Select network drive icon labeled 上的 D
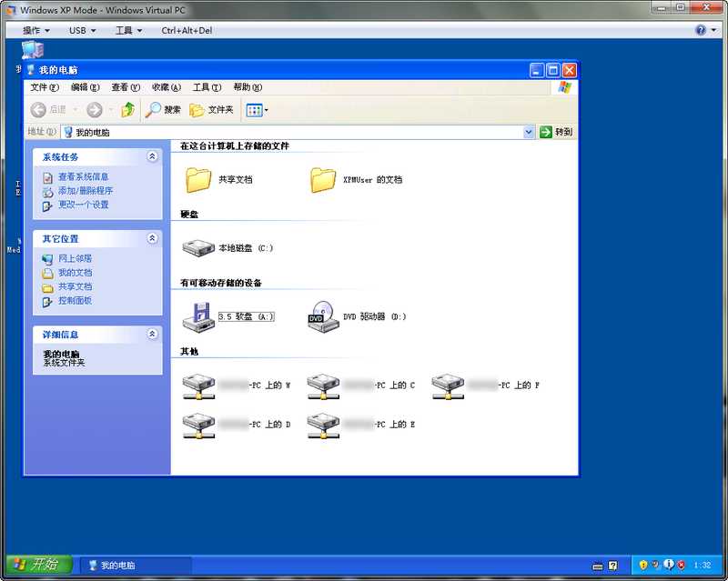Viewport: 728px width, 581px height. pyautogui.click(x=198, y=426)
